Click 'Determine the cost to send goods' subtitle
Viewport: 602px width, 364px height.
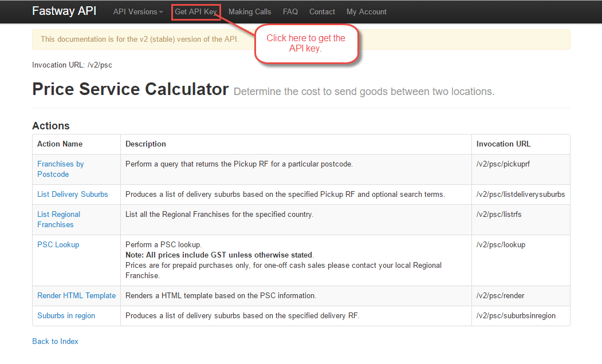pyautogui.click(x=364, y=92)
